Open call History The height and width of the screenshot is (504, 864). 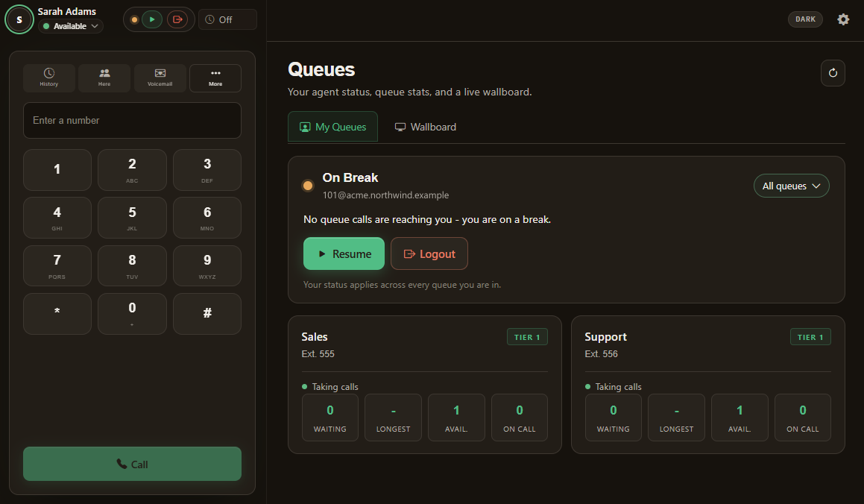pos(49,78)
